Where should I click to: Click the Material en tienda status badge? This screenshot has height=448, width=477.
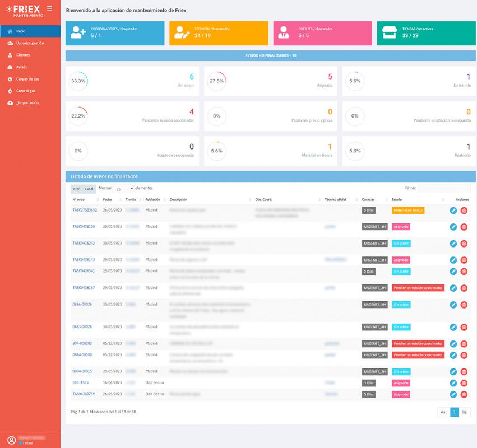point(408,211)
